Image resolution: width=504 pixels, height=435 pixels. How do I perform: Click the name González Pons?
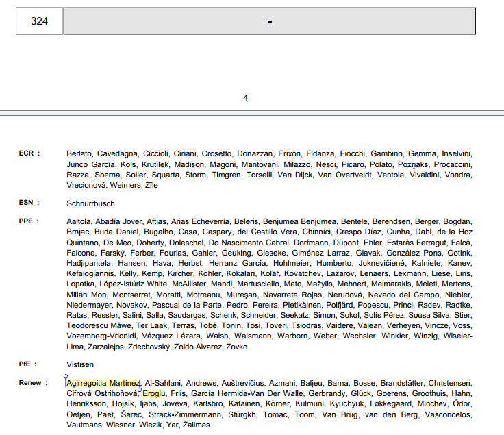pos(414,253)
